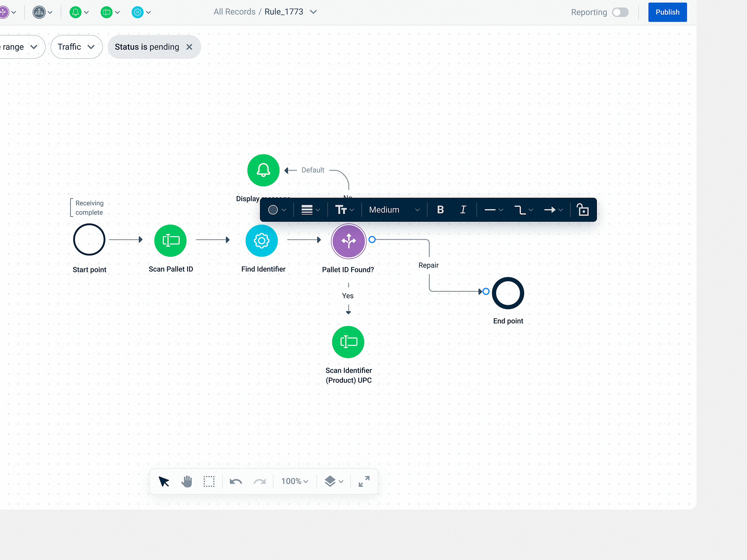Viewport: 747px width, 560px height.
Task: Activate the hand pan tool
Action: [x=187, y=481]
